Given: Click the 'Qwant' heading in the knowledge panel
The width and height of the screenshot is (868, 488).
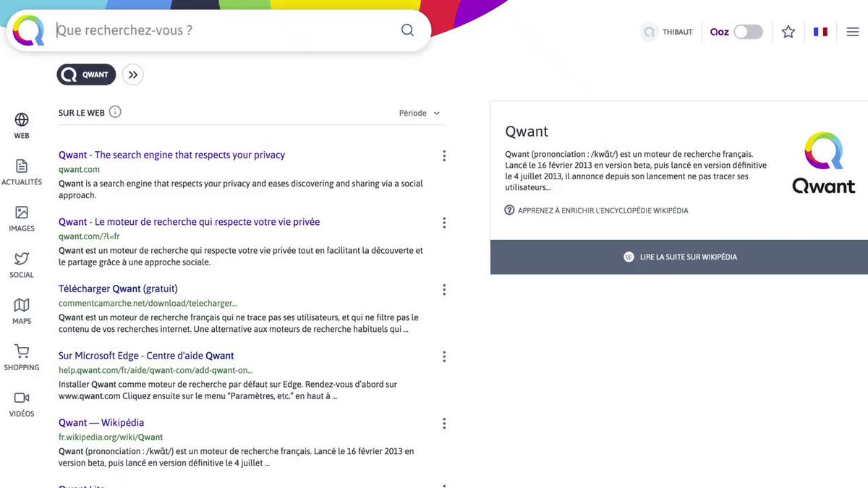Looking at the screenshot, I should click(527, 132).
